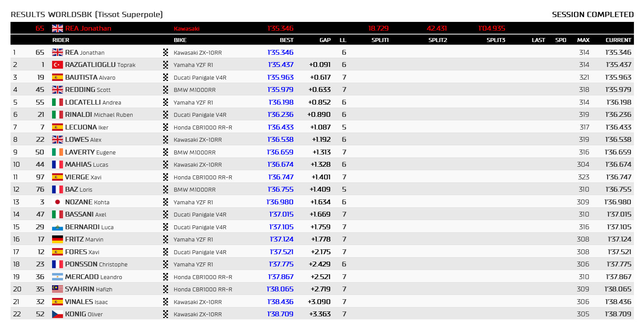Click the Argentine flag next to MERCADO
Viewport: 644px width, 329px height.
[x=57, y=277]
